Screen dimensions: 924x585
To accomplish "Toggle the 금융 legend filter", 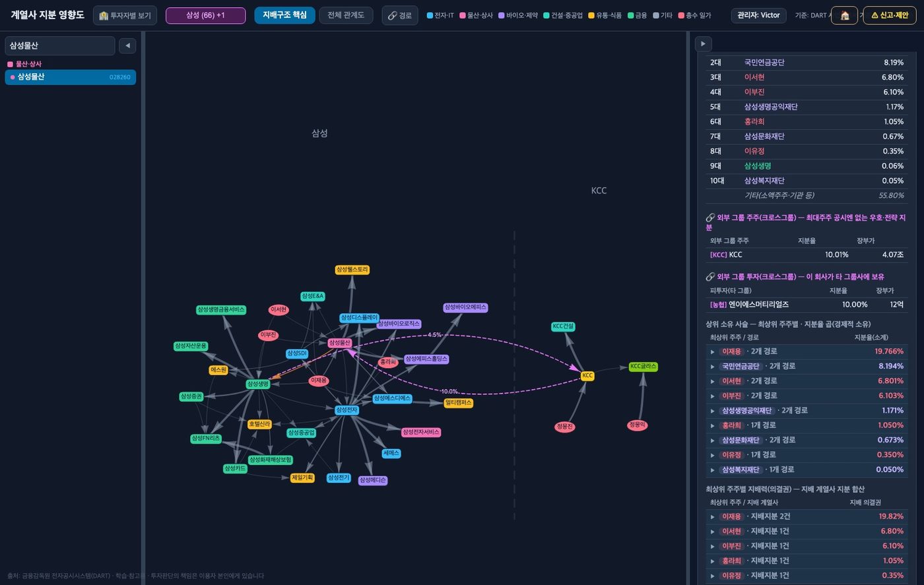I will click(x=638, y=15).
